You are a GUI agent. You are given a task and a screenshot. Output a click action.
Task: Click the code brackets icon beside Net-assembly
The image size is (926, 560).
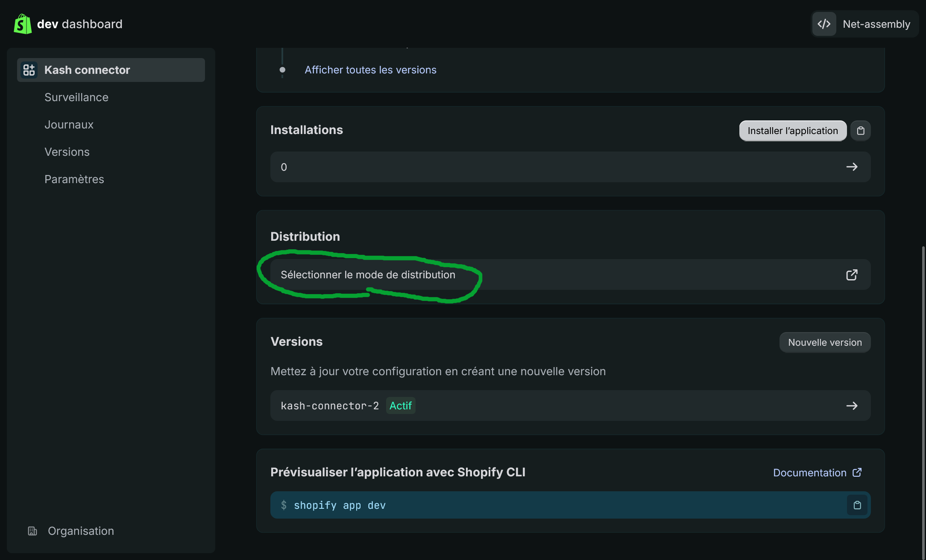tap(824, 24)
